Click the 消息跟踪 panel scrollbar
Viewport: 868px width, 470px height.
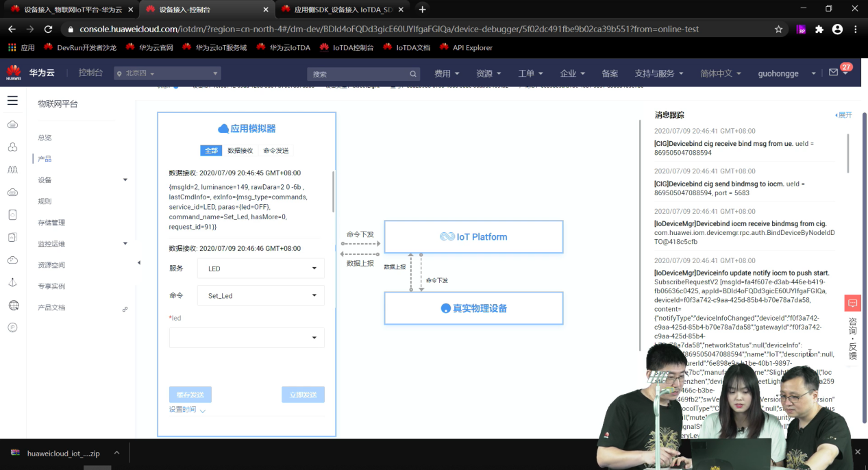(x=848, y=153)
